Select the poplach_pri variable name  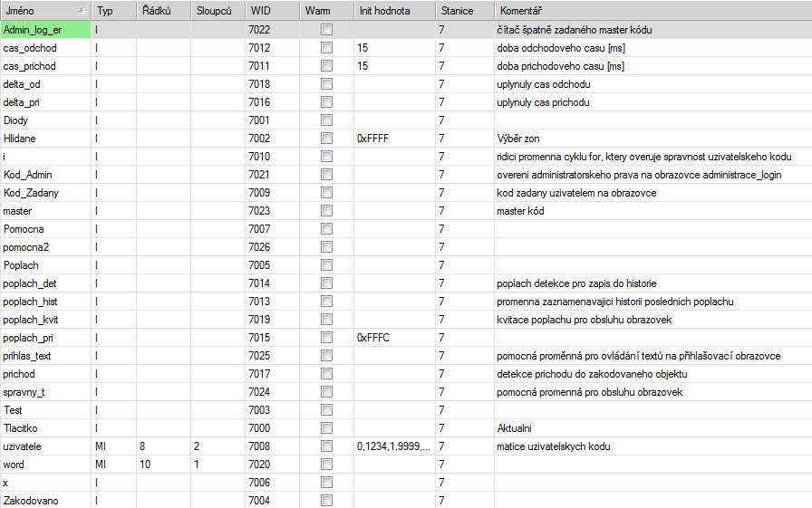[28, 338]
